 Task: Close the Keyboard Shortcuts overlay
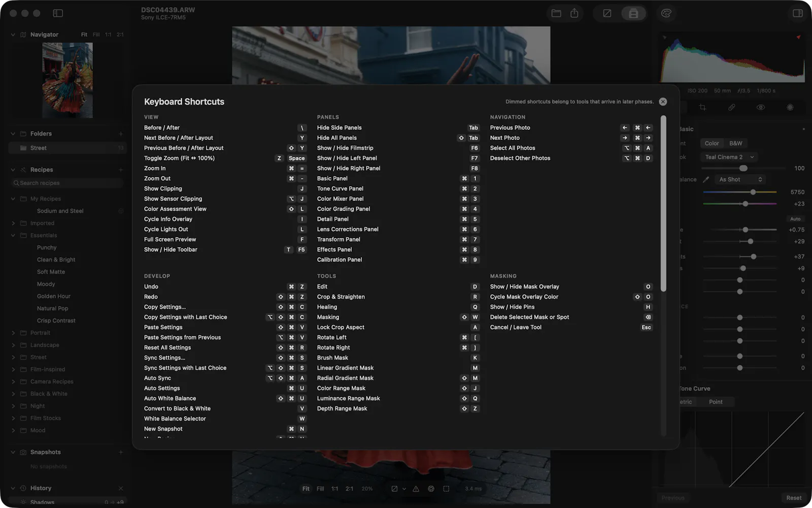tap(663, 102)
